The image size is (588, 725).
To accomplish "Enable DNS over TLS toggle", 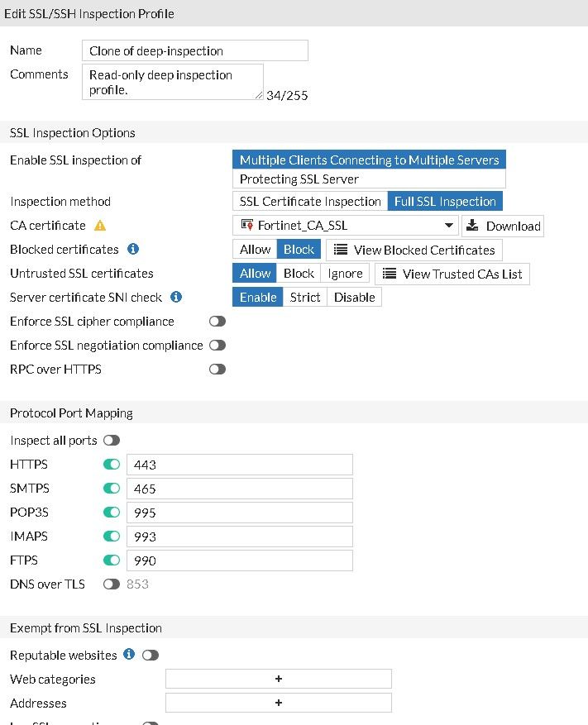I will click(x=112, y=584).
